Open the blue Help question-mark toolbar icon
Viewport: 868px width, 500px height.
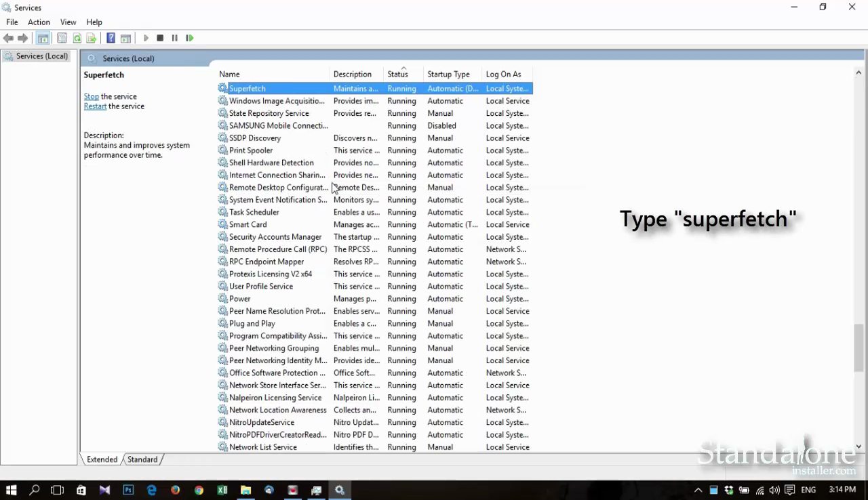111,39
